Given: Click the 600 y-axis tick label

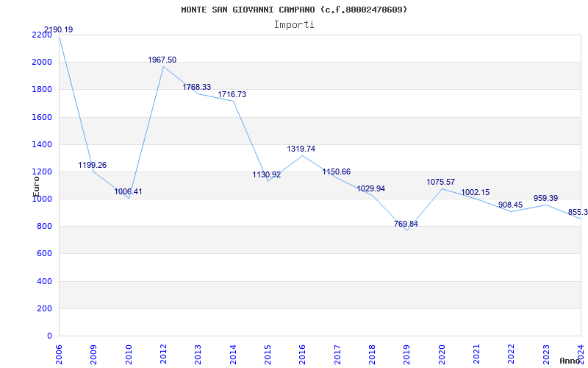Looking at the screenshot, I should [45, 254].
